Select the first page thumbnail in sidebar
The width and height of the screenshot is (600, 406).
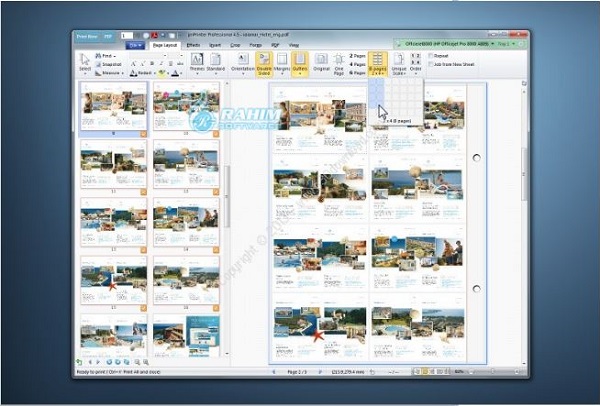(x=114, y=105)
